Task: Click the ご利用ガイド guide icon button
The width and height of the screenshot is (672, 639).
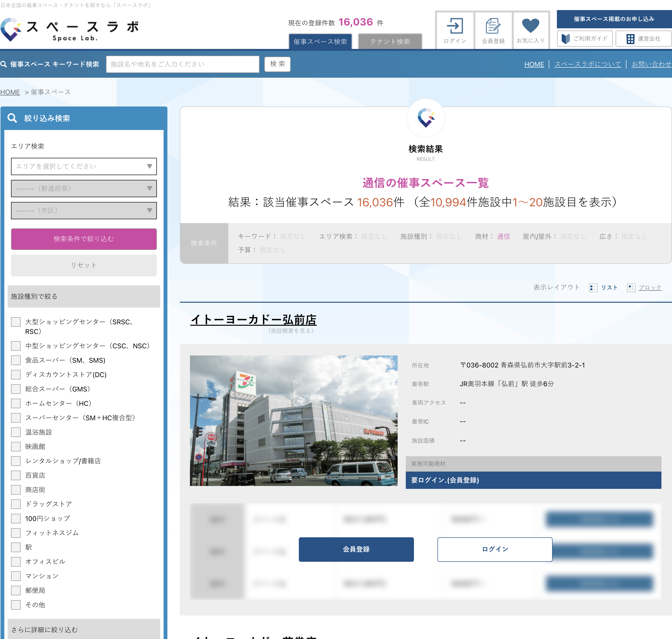Action: pos(584,38)
